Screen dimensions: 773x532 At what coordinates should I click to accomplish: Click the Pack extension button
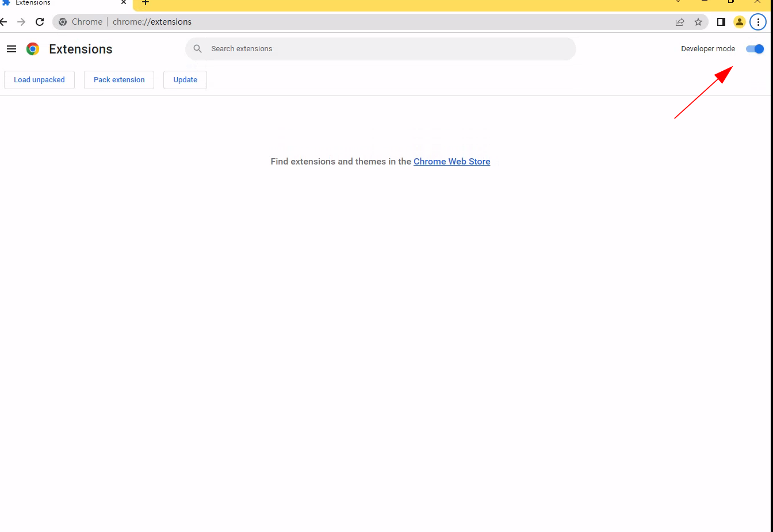118,79
